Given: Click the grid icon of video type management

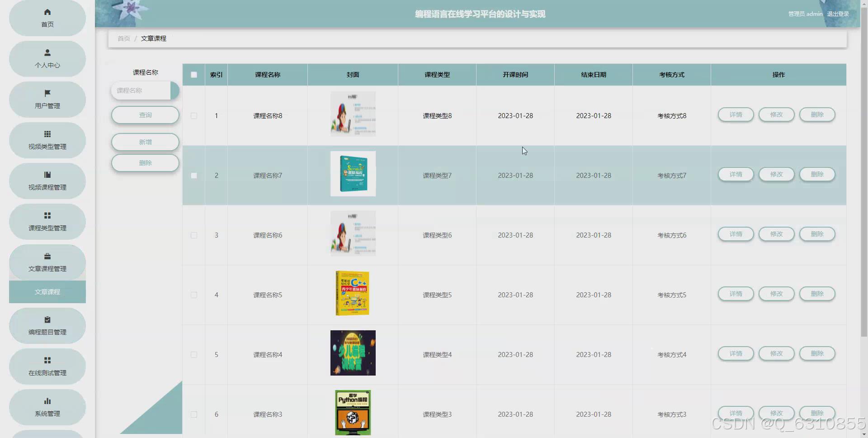Looking at the screenshot, I should tap(47, 134).
